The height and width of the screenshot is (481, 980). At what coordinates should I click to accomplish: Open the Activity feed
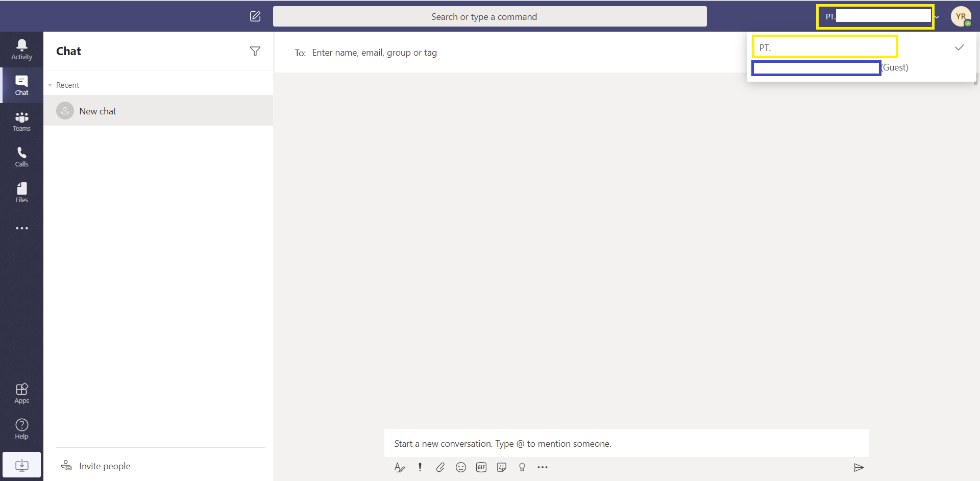tap(21, 50)
